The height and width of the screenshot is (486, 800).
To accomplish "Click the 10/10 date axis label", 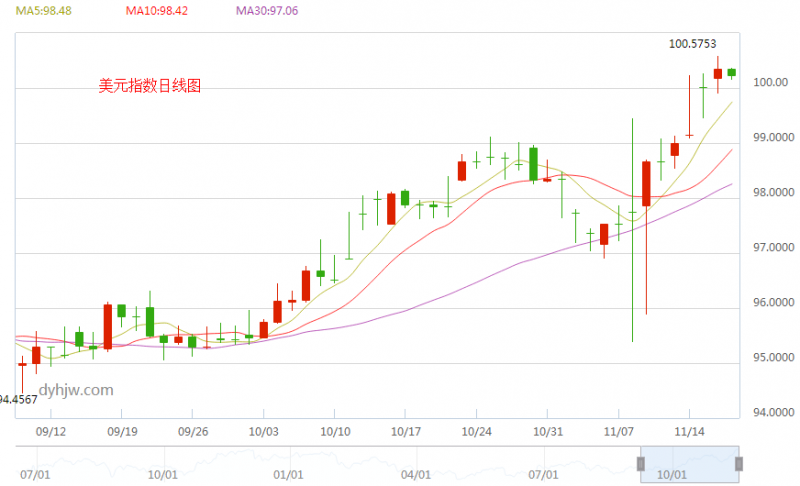I will 335,431.
